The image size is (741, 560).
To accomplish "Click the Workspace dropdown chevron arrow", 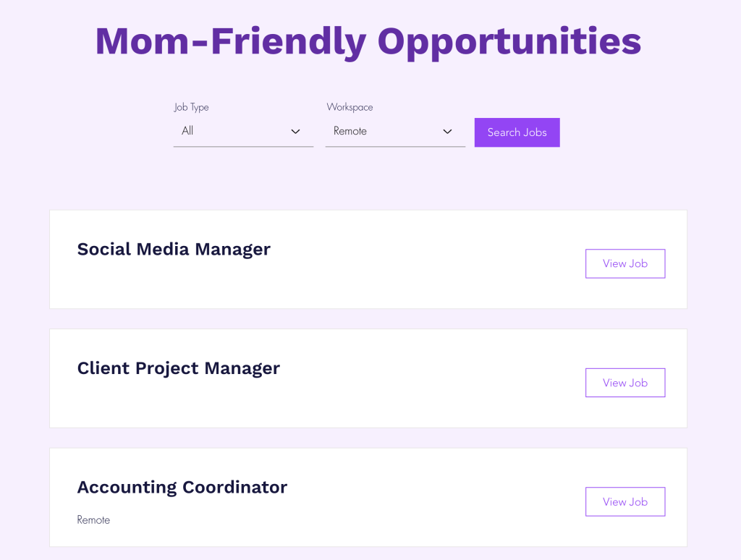I will pos(447,132).
